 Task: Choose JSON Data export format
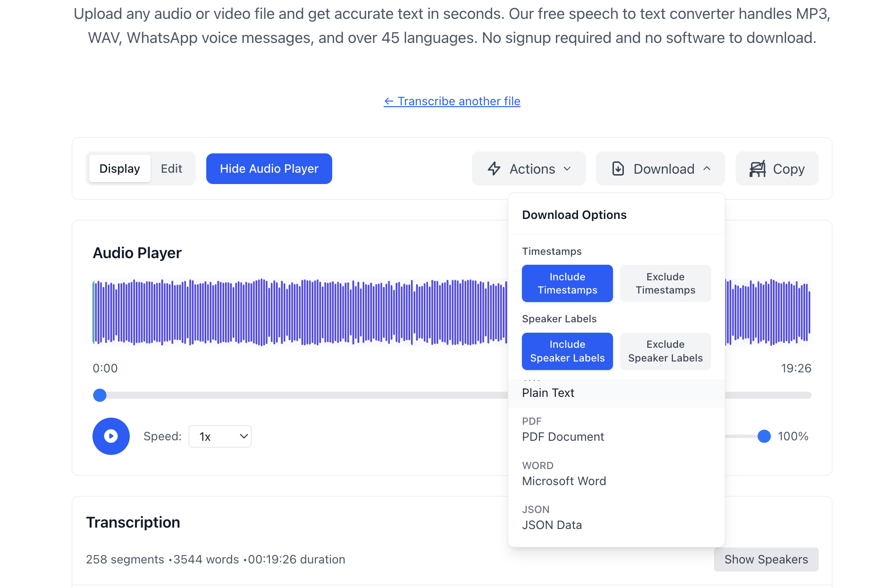pyautogui.click(x=552, y=525)
